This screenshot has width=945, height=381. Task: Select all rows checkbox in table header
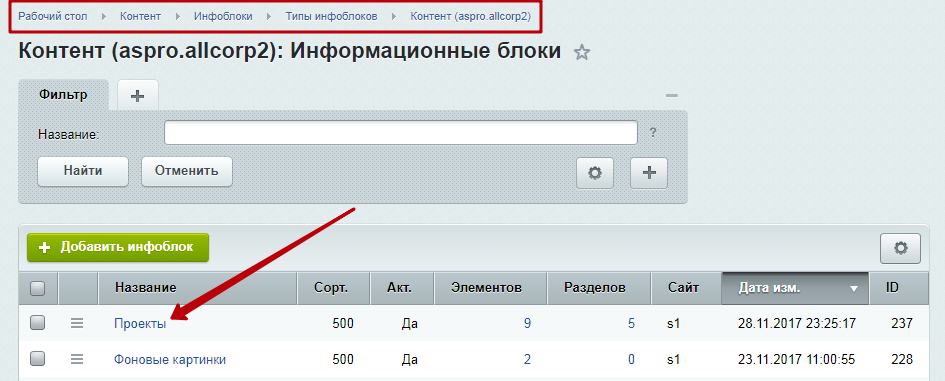click(37, 288)
